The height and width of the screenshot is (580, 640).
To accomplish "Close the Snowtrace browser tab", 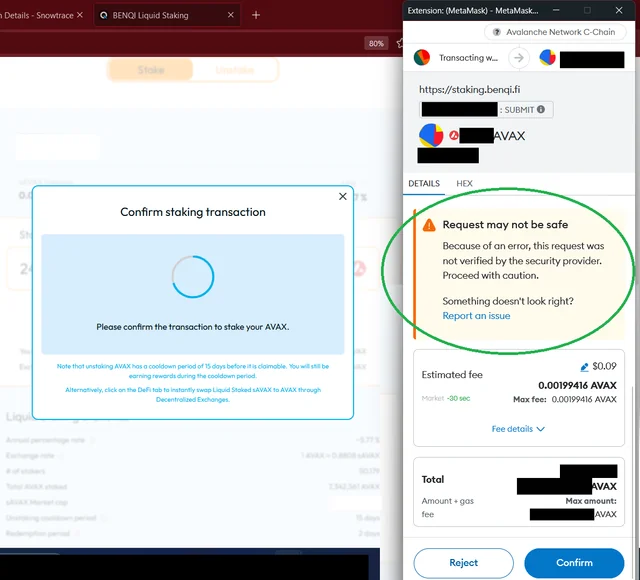I will tap(80, 15).
